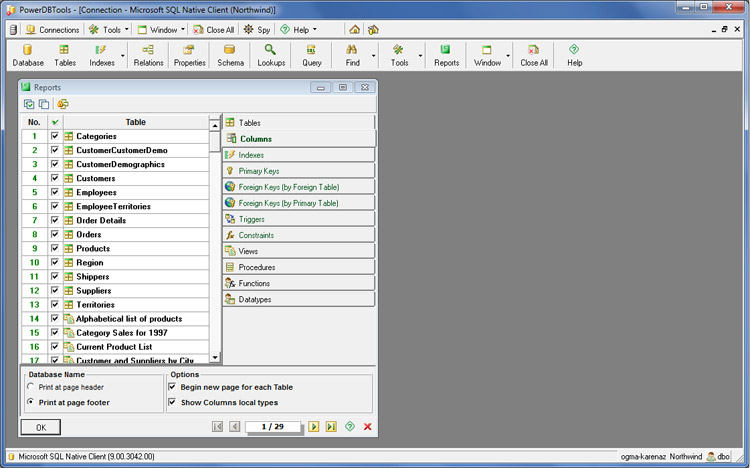Screen dimensions: 750x468
Task: Click the page number field
Action: 273,427
